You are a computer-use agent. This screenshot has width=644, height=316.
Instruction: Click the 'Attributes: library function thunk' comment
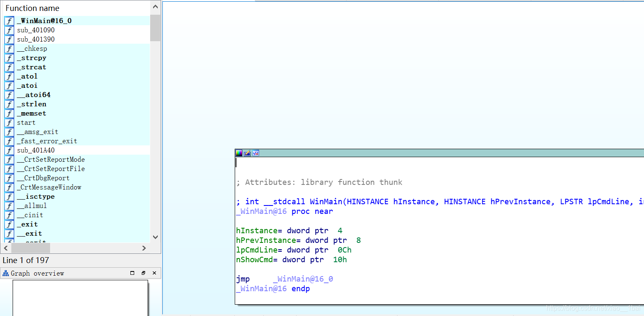point(319,182)
